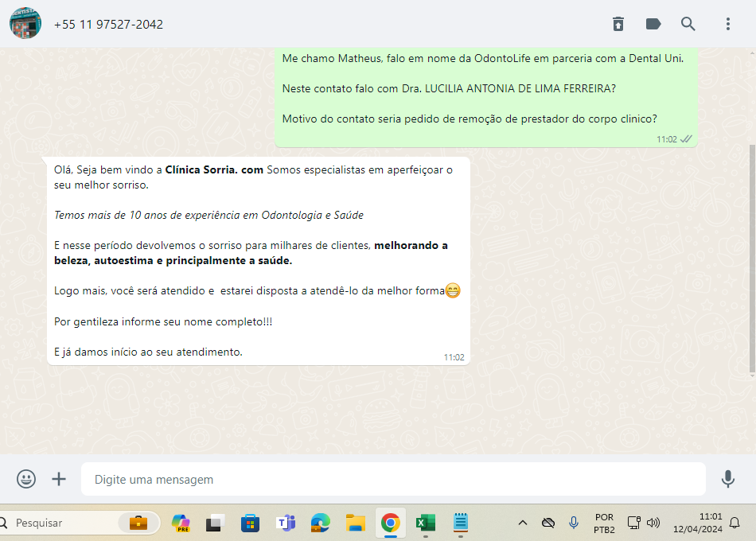
Task: Click the Windows Pesquisar search box
Action: (x=80, y=523)
